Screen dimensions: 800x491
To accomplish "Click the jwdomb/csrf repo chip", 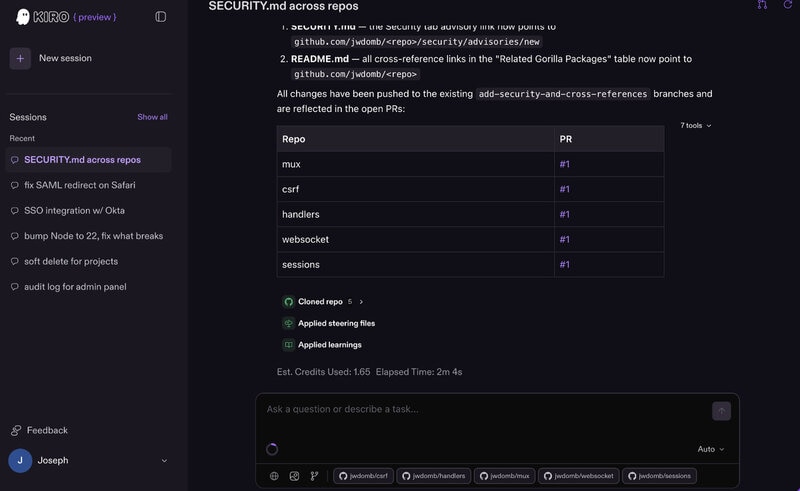I will pyautogui.click(x=363, y=476).
